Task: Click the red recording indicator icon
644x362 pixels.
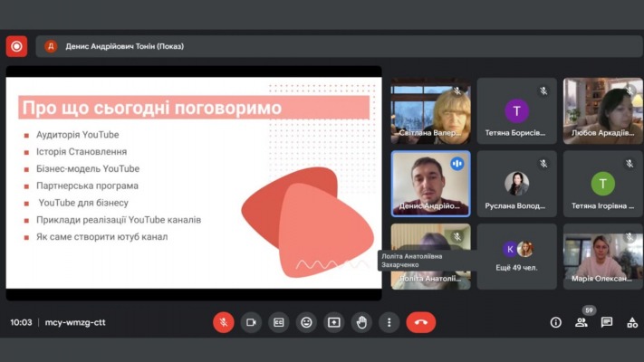Action: tap(16, 46)
